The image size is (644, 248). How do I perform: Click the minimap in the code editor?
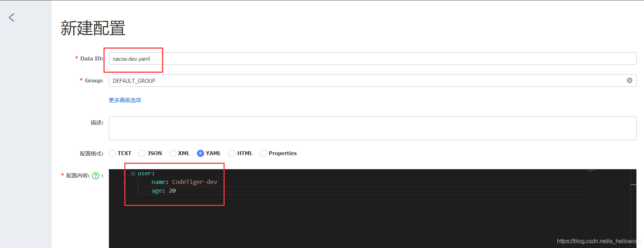[x=609, y=208]
